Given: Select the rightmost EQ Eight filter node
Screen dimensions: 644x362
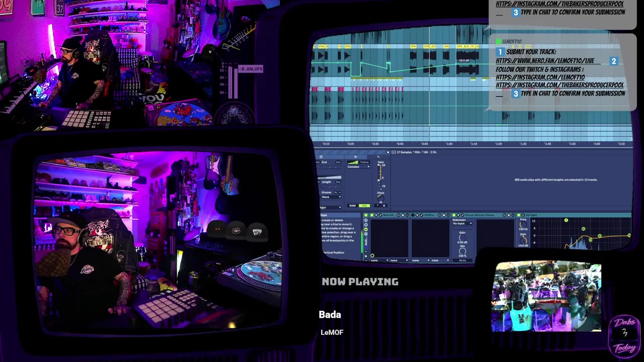Looking at the screenshot, I should (x=629, y=235).
